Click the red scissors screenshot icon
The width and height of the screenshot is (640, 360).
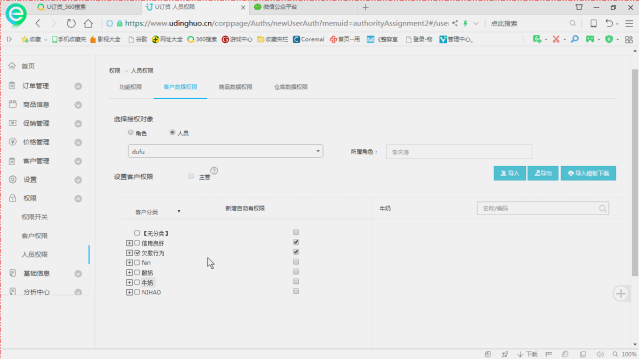pos(556,39)
